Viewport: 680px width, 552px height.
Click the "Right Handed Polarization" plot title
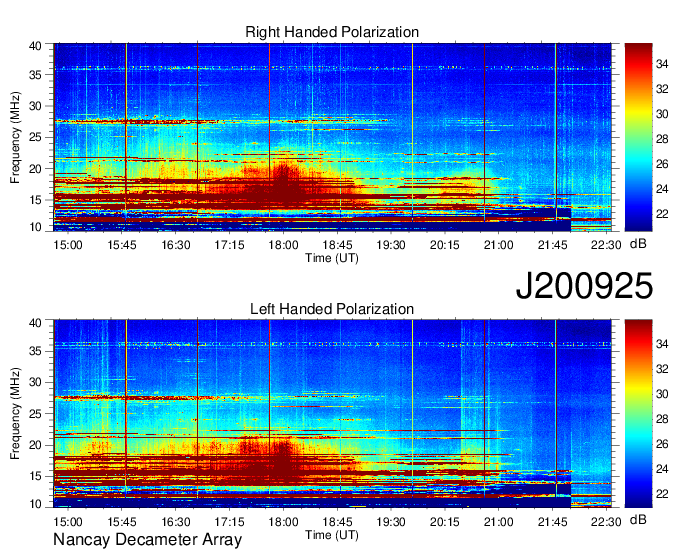point(332,32)
